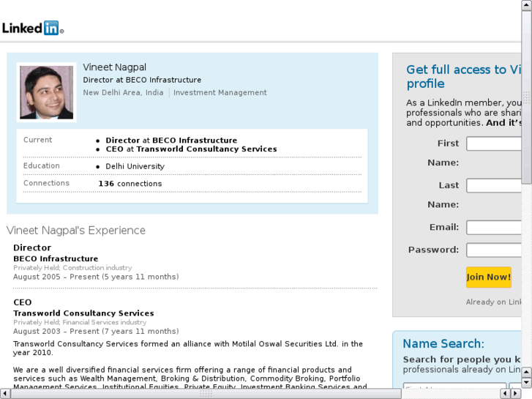Click the 'Vineet Nagpal's Experience' heading
The image size is (532, 399).
(76, 231)
